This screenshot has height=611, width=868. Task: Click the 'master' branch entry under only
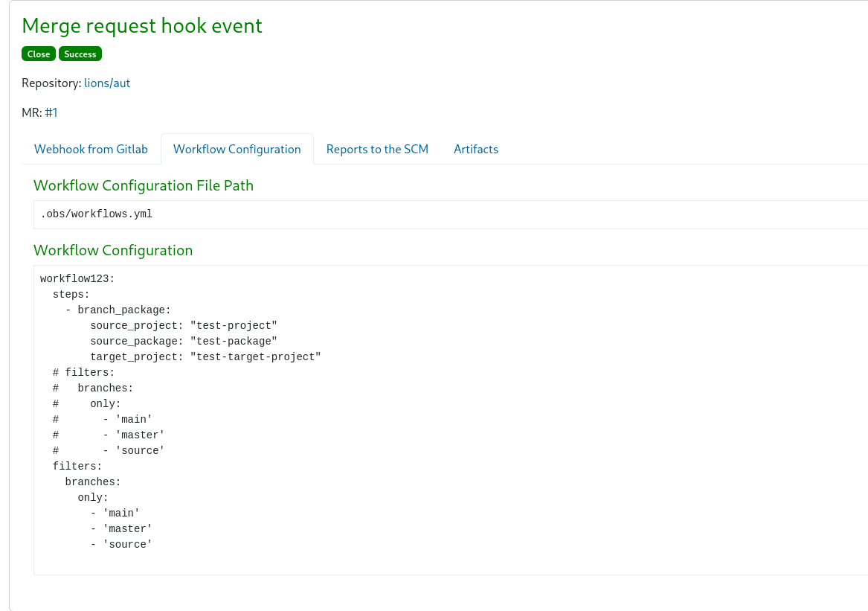120,529
